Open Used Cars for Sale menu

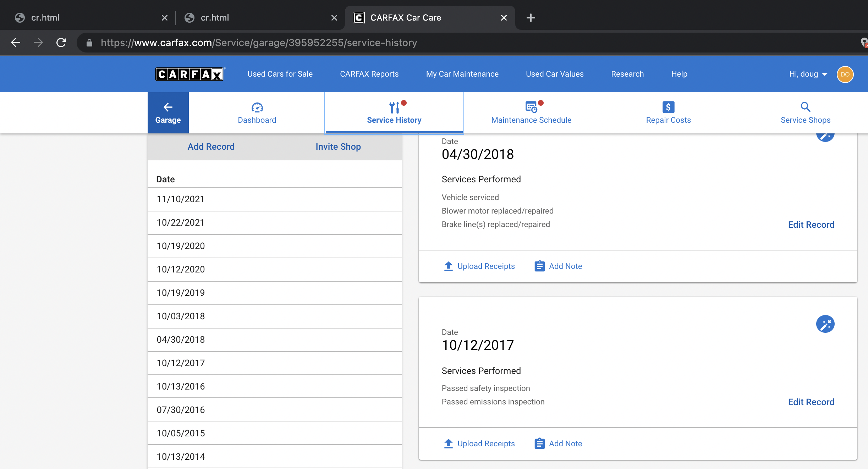click(x=280, y=74)
